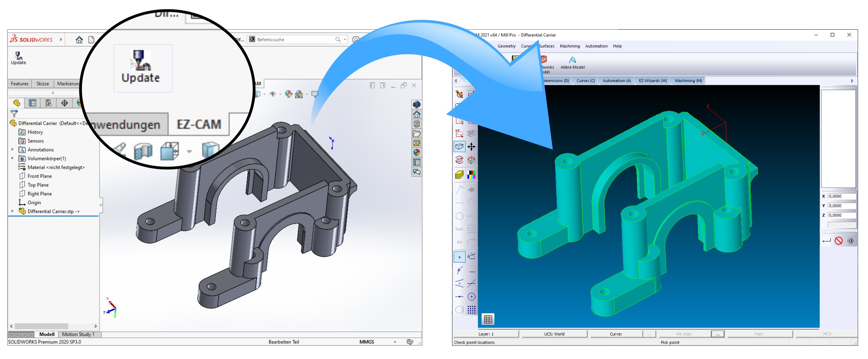Open View Settings monitor icon in viewport
The image size is (868, 359).
pyautogui.click(x=315, y=94)
